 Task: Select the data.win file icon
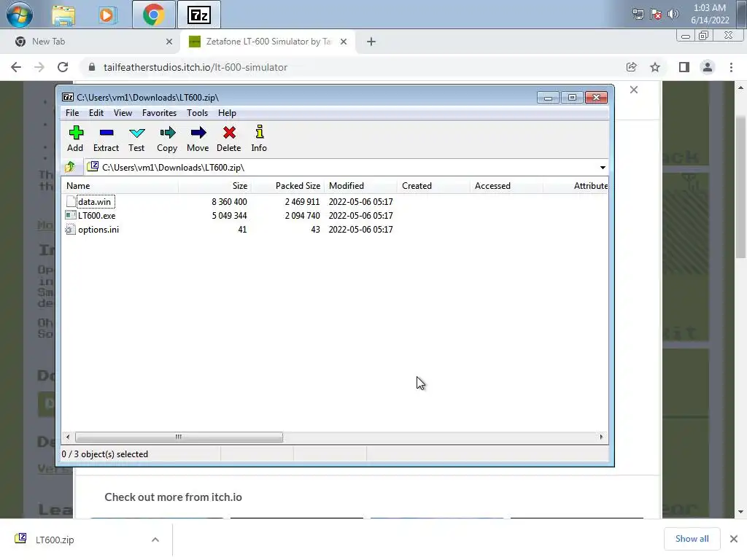[71, 201]
